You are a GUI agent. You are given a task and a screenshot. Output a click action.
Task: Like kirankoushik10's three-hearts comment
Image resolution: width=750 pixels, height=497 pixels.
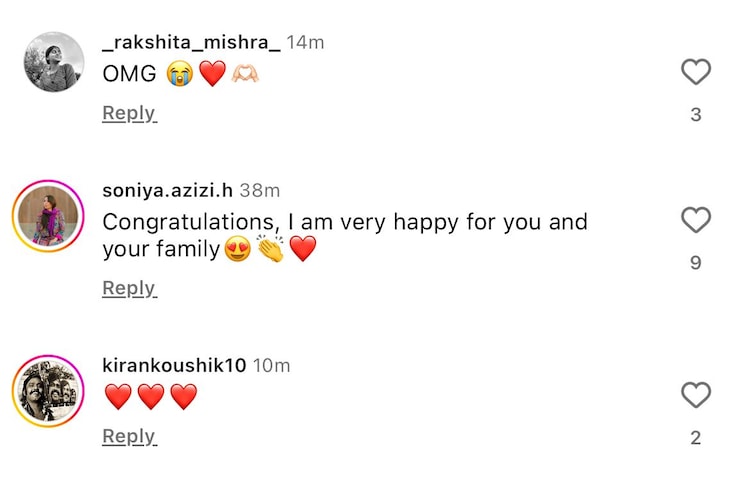pos(695,395)
